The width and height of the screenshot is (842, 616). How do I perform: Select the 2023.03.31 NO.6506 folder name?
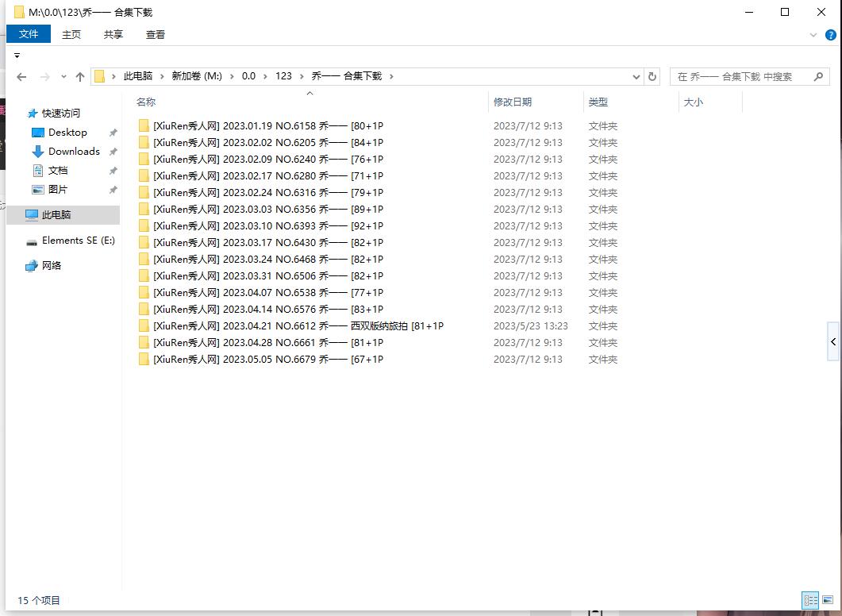268,275
